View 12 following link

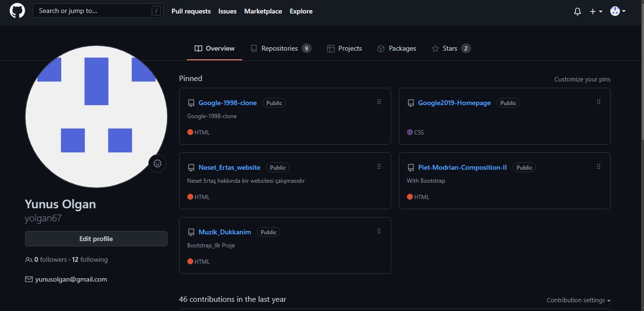point(90,259)
